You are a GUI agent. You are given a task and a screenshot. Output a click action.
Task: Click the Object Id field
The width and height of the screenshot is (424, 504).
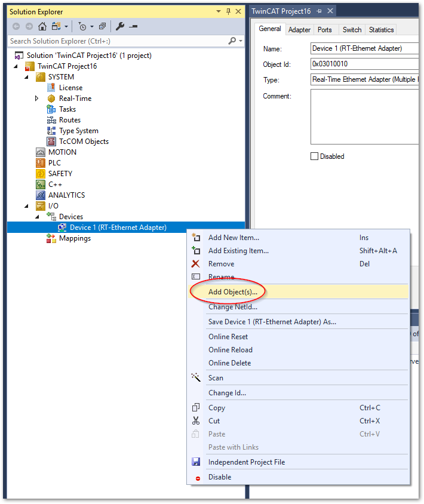[364, 64]
